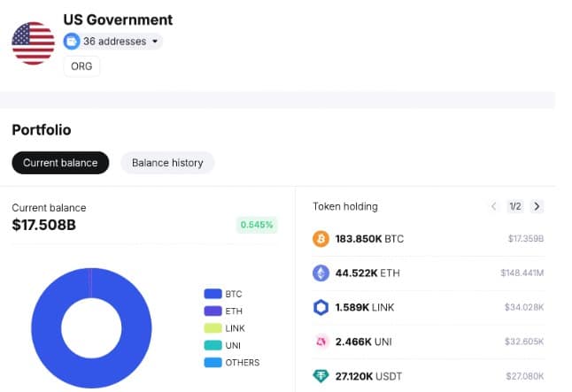Click the Ethereum token icon

click(x=321, y=273)
